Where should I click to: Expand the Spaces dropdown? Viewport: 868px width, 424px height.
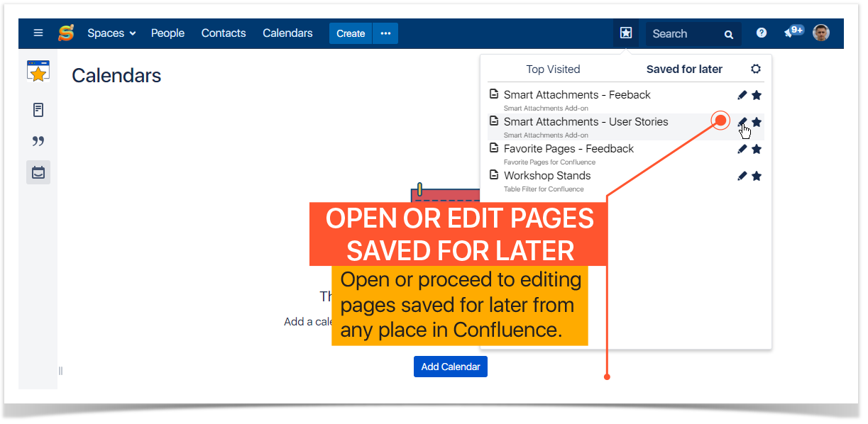click(111, 33)
